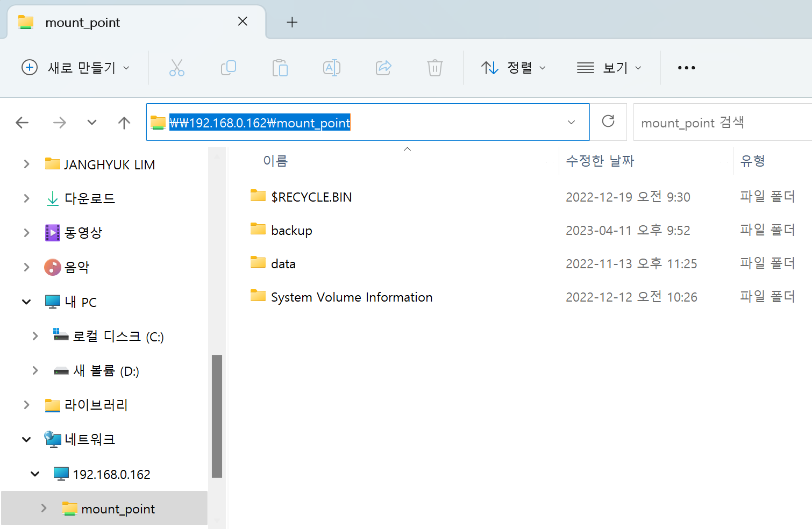
Task: Expand the 동영상 tree node
Action: 26,233
